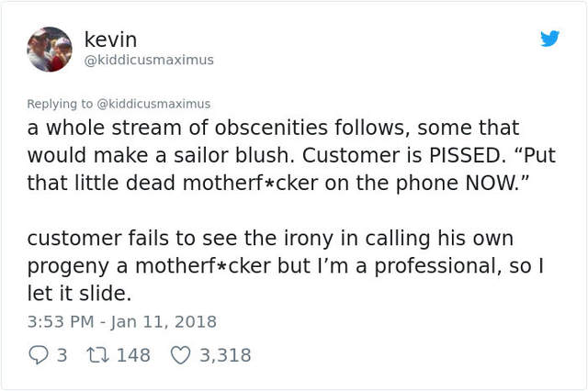Screen dimensions: 588x391
Task: Click the "Jan 11, 2018" date
Action: tap(164, 321)
